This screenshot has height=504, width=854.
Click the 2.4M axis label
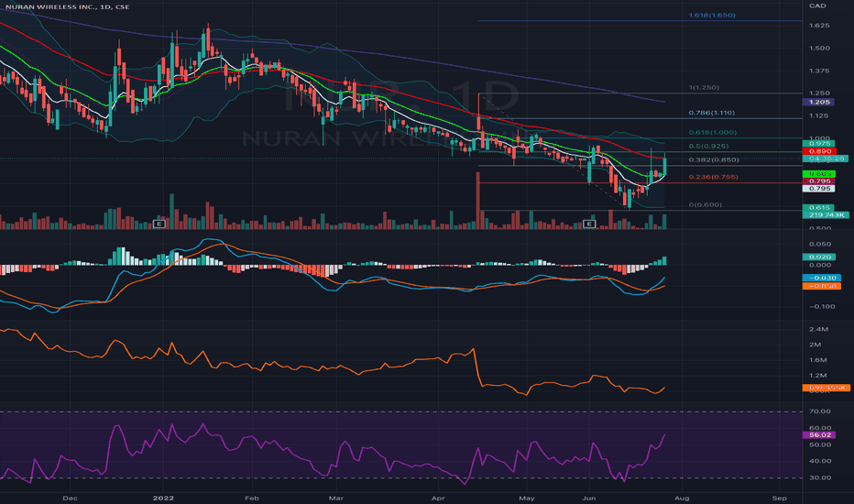818,330
